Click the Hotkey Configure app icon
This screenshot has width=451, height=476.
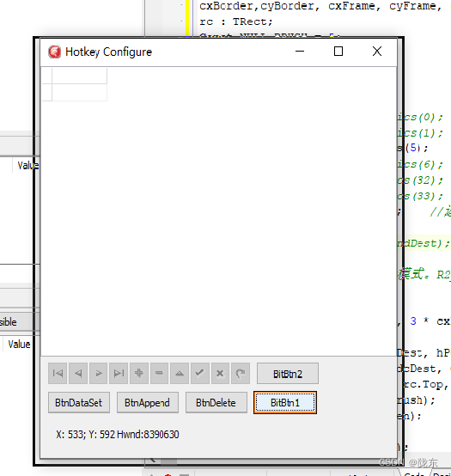pos(55,52)
